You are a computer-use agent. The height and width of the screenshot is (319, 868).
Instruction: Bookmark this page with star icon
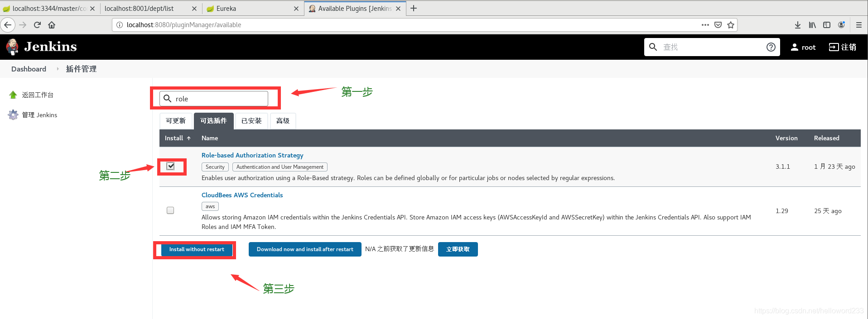(x=731, y=25)
